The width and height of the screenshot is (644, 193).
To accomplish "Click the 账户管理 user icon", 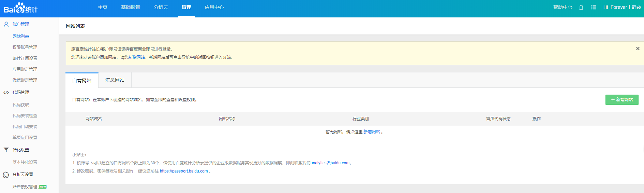I will (6, 24).
